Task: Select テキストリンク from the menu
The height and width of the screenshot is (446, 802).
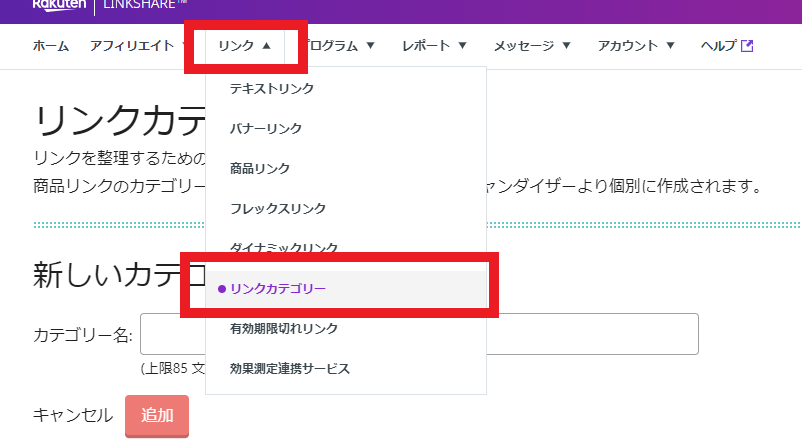Action: coord(272,89)
